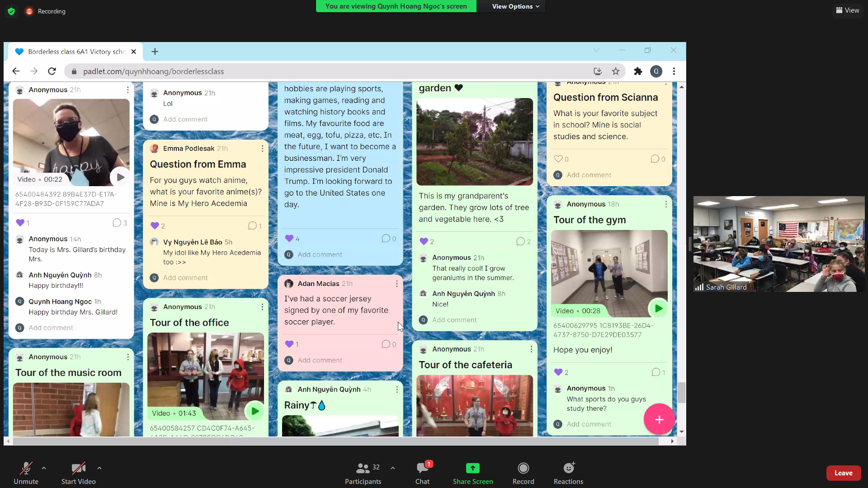The width and height of the screenshot is (868, 488).
Task: Toggle like on Question from Emma post
Action: point(155,226)
